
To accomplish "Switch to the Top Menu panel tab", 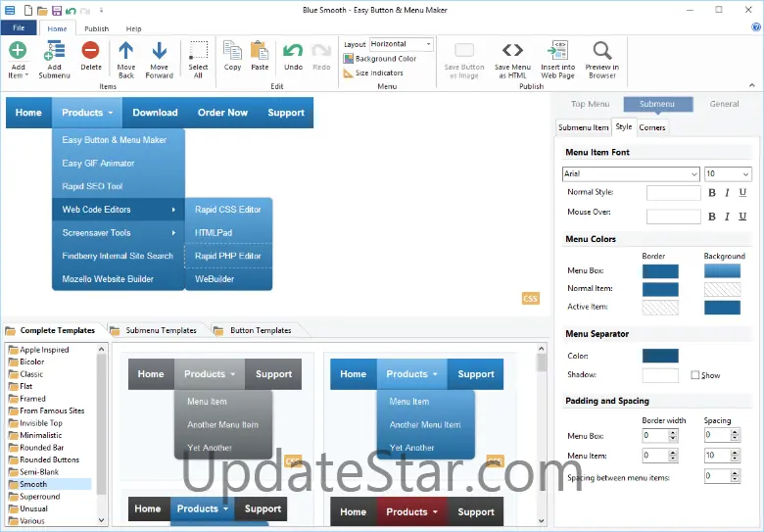I will point(590,104).
